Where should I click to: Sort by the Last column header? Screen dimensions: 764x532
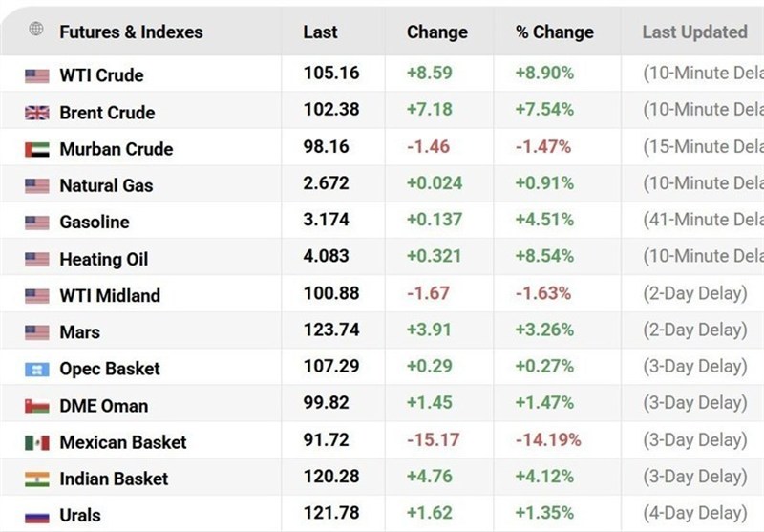point(320,32)
